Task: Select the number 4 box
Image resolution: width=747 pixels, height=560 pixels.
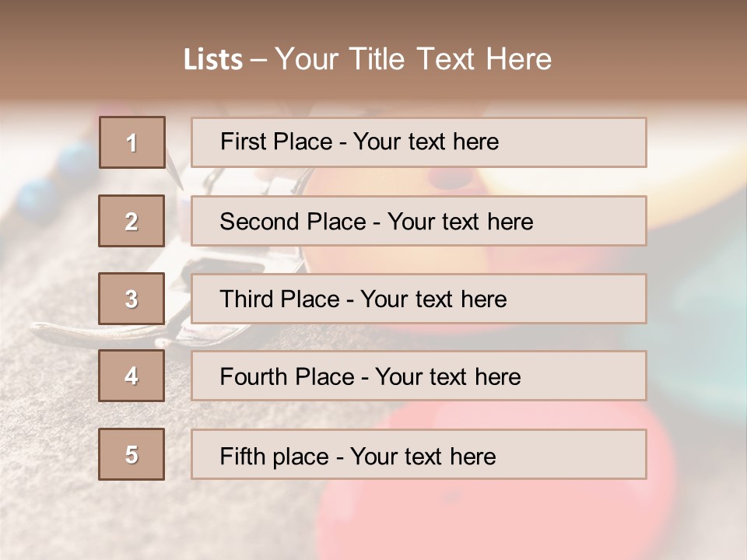Action: 132,376
